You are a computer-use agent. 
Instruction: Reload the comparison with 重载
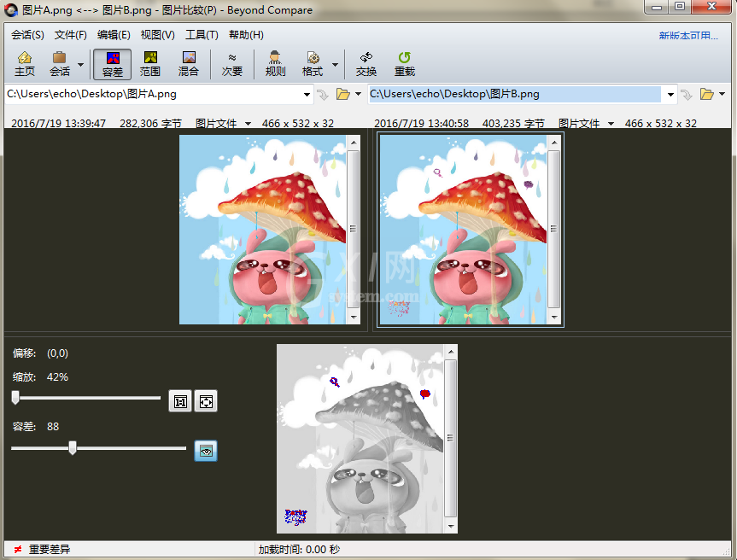pyautogui.click(x=404, y=64)
